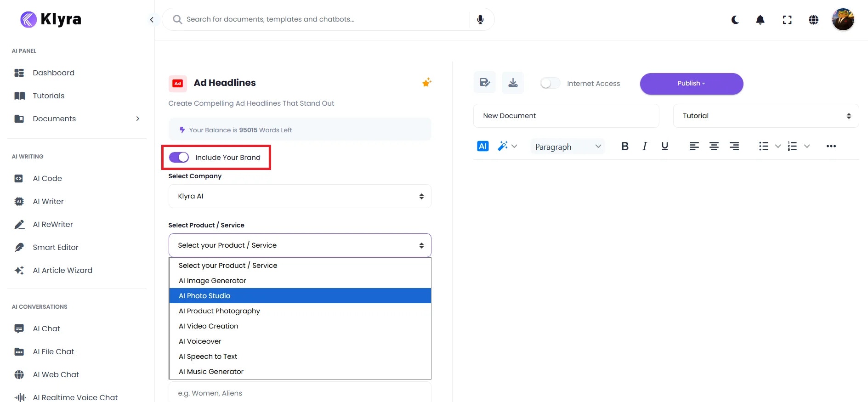Open the Select Company dropdown

(300, 196)
